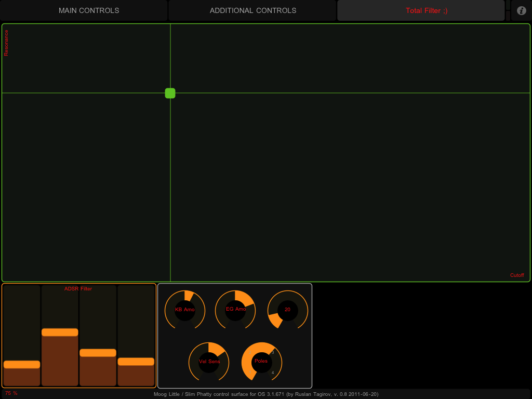Click the Vel Sens knob
The image size is (532, 399).
click(209, 362)
